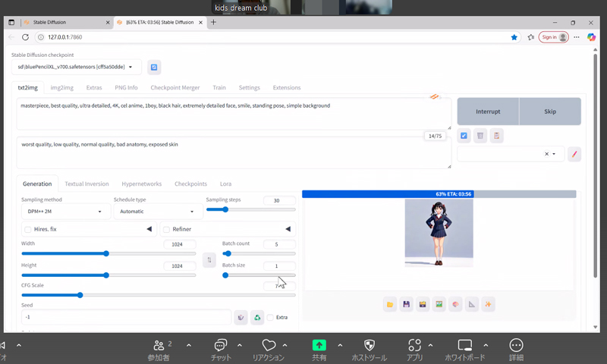607x364 pixels.
Task: Open the PNG Info tab
Action: click(126, 88)
